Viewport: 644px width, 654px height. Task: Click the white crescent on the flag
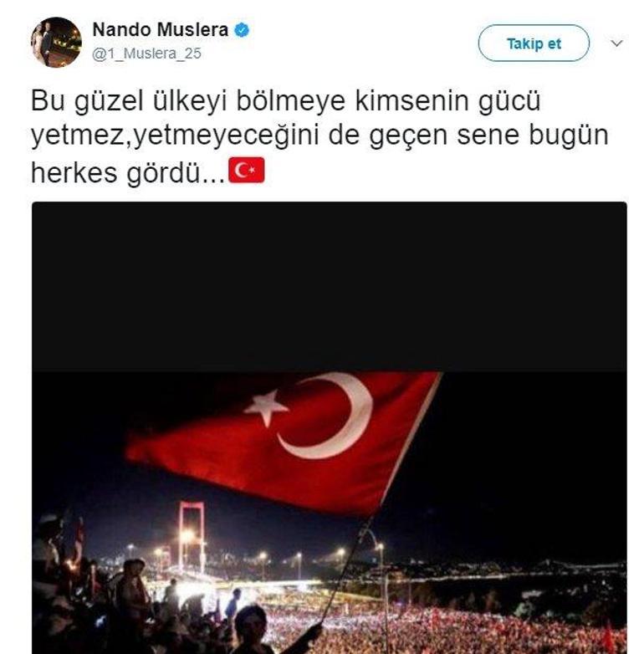point(330,415)
